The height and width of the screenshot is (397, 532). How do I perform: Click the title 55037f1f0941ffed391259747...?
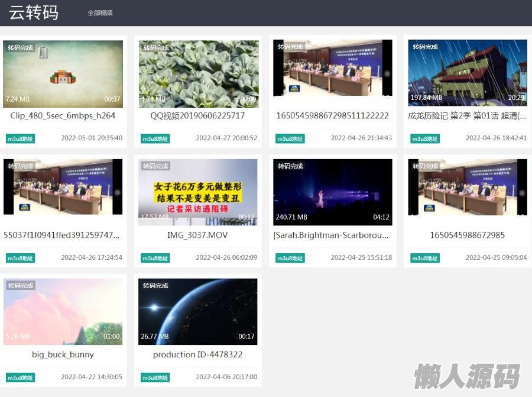pos(61,235)
